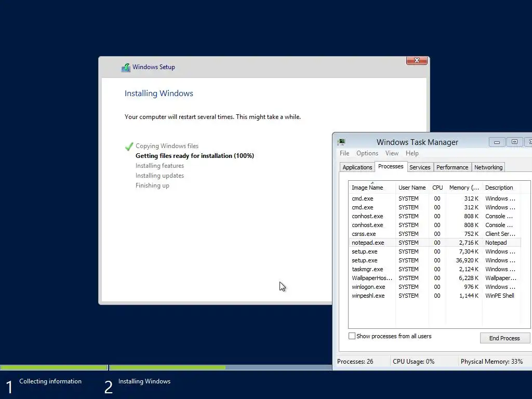
Task: Open the Help menu in Task Manager
Action: click(412, 153)
